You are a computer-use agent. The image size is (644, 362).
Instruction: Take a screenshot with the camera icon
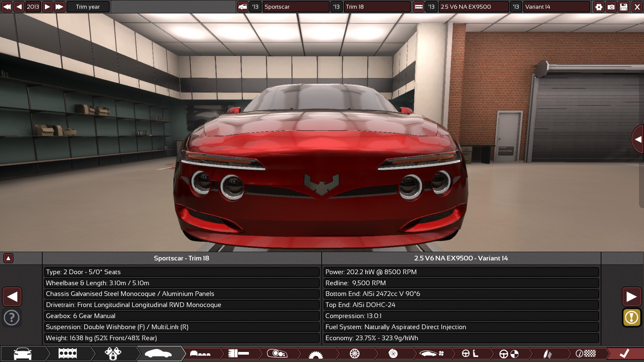[x=611, y=7]
